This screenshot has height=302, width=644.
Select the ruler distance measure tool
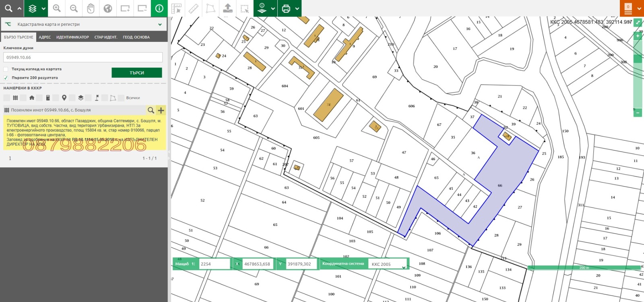194,8
